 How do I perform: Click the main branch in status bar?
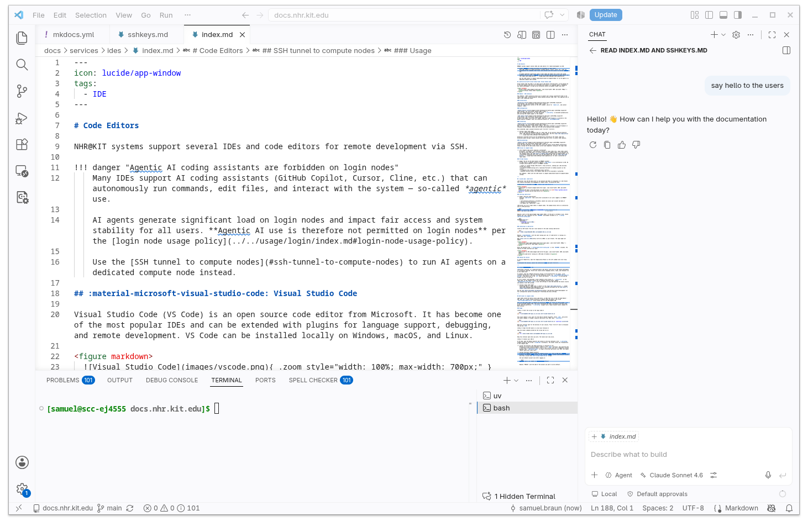click(109, 508)
